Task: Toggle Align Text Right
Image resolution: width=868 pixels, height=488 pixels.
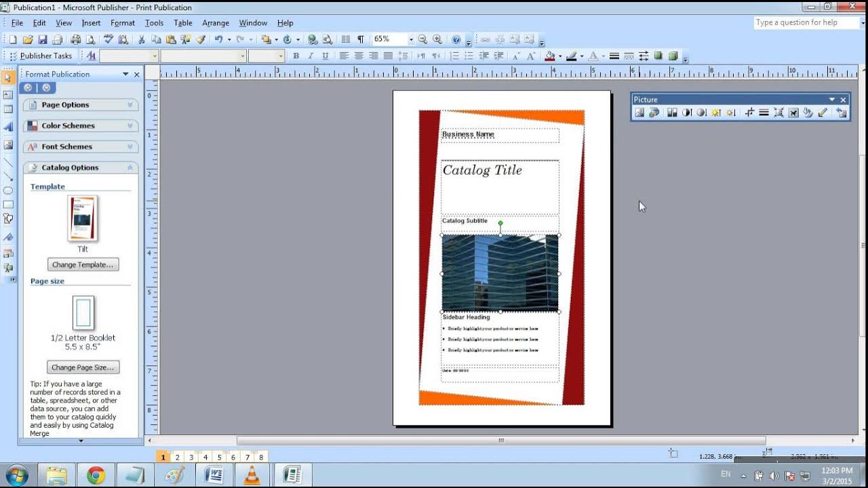Action: (x=373, y=56)
